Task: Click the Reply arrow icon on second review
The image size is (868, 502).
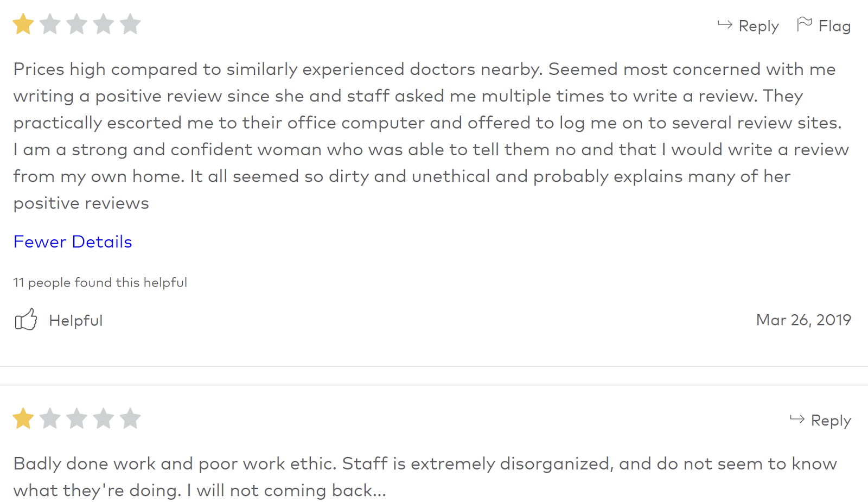Action: (x=797, y=419)
